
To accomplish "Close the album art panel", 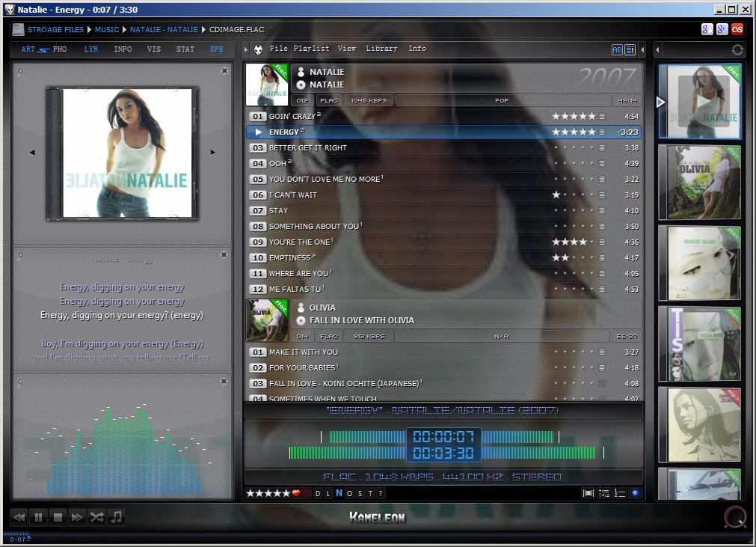I will pyautogui.click(x=224, y=71).
